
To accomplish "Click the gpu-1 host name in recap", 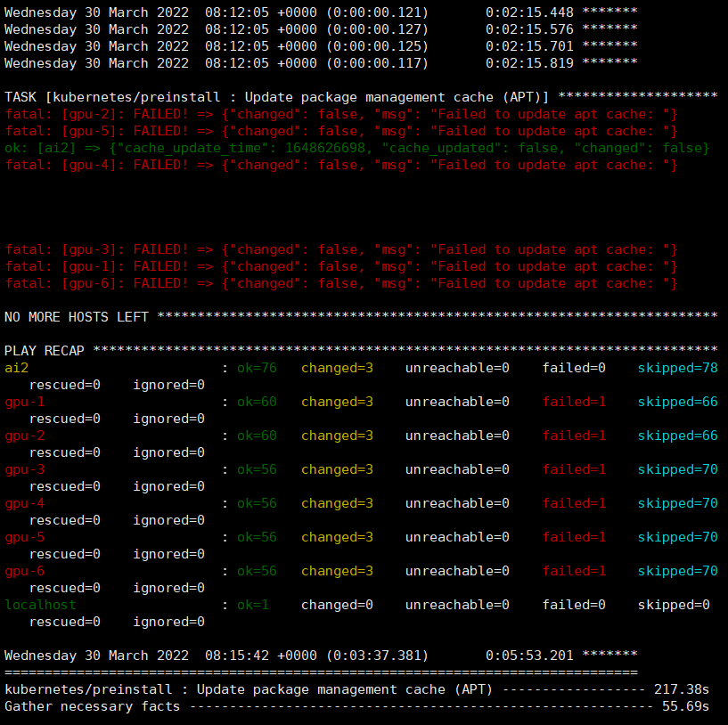I will point(25,402).
